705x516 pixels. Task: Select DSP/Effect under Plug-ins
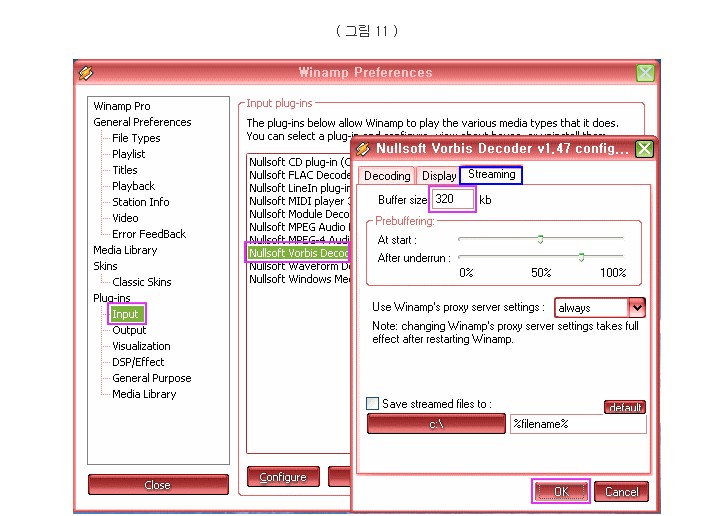point(138,362)
